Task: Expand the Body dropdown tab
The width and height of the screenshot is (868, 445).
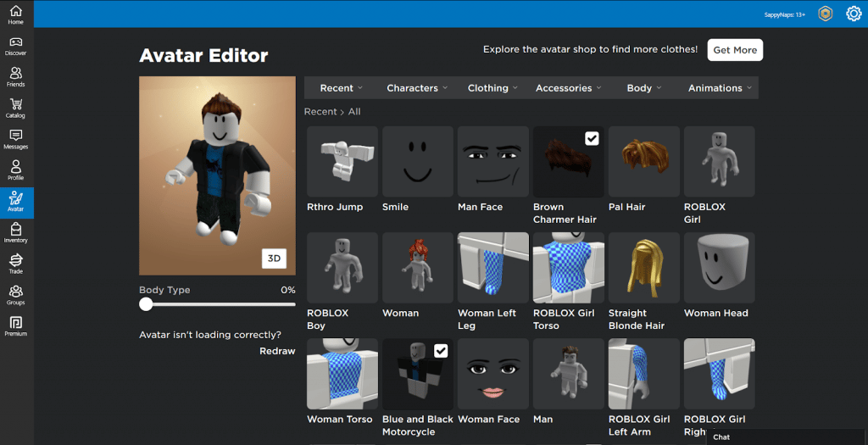Action: (x=644, y=88)
